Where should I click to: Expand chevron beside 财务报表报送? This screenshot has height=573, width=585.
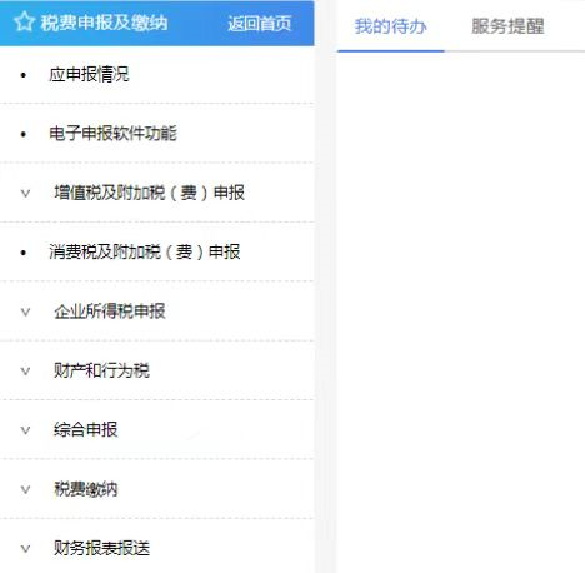click(25, 549)
